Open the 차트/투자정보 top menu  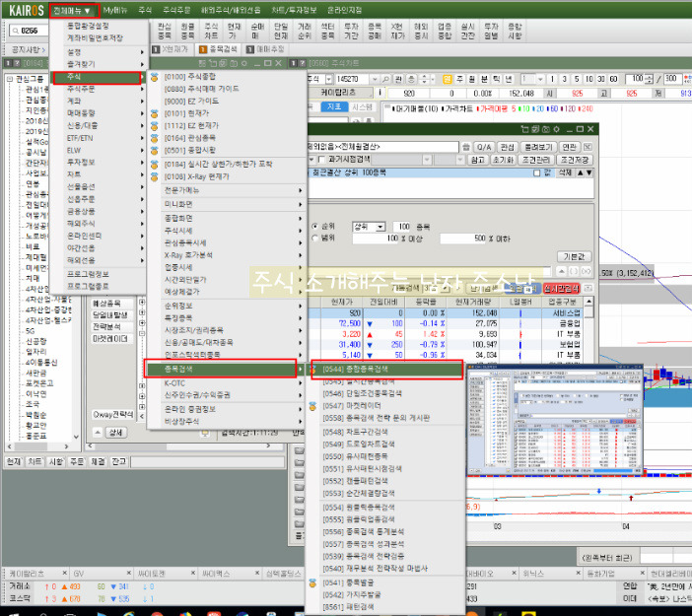pos(294,10)
